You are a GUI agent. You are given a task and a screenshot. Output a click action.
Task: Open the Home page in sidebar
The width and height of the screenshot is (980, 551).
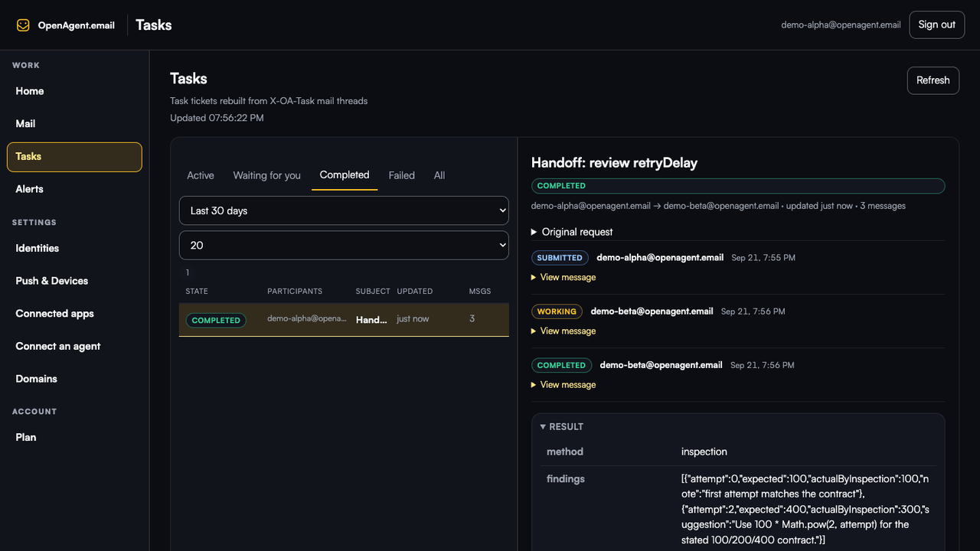(x=74, y=91)
